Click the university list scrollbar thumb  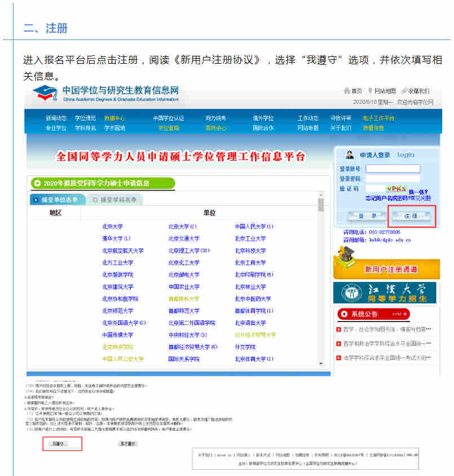pyautogui.click(x=321, y=205)
